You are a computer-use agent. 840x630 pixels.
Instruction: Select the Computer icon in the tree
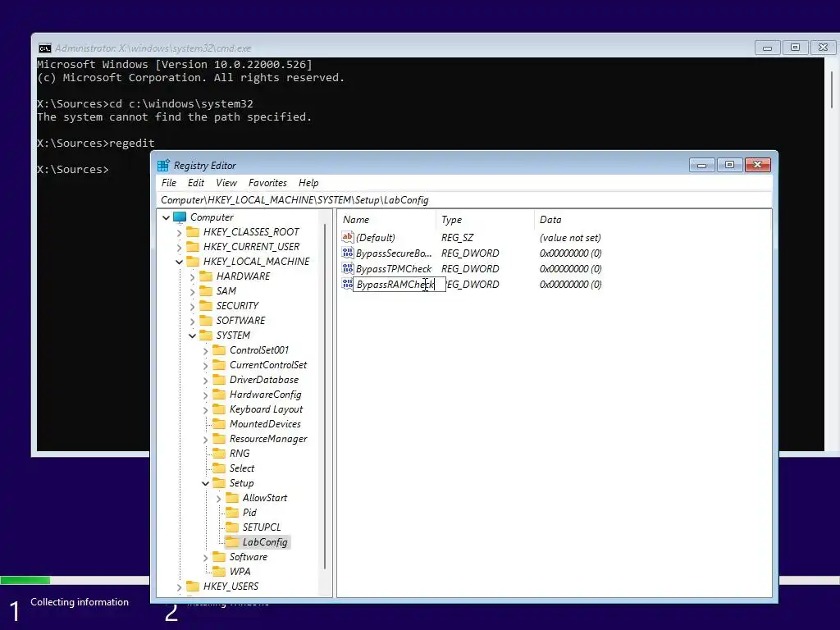click(180, 217)
